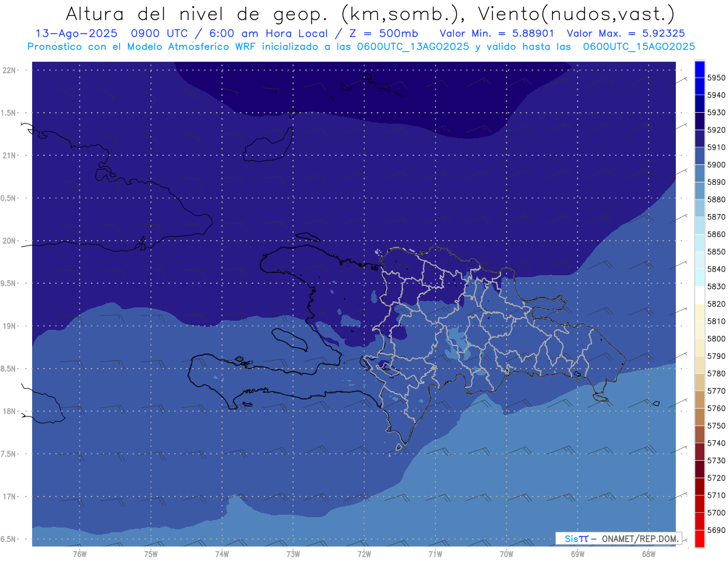Screen dimensions: 728x562
Task: Click the '5840' legend value
Action: click(716, 269)
